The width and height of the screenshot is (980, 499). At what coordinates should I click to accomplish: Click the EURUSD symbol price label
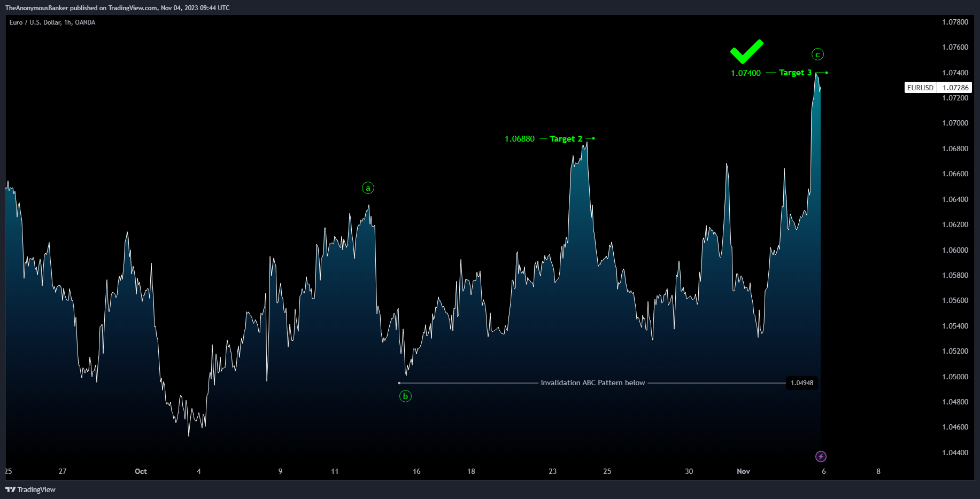pyautogui.click(x=920, y=88)
